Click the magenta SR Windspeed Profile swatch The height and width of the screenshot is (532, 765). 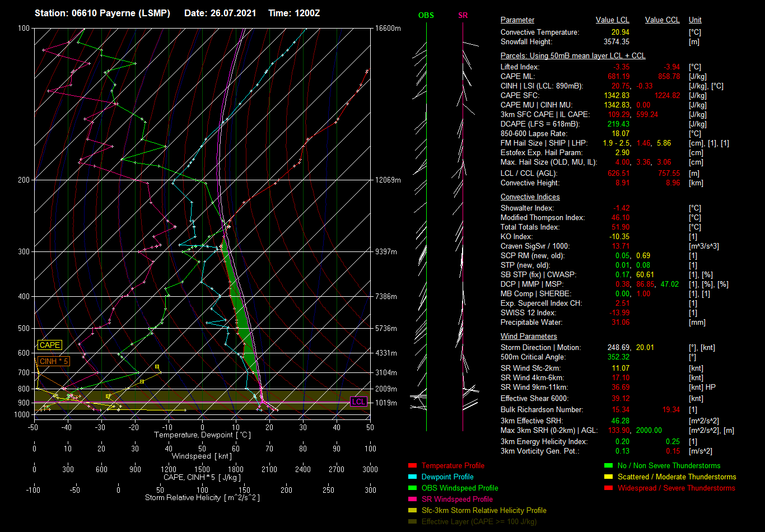tap(412, 500)
